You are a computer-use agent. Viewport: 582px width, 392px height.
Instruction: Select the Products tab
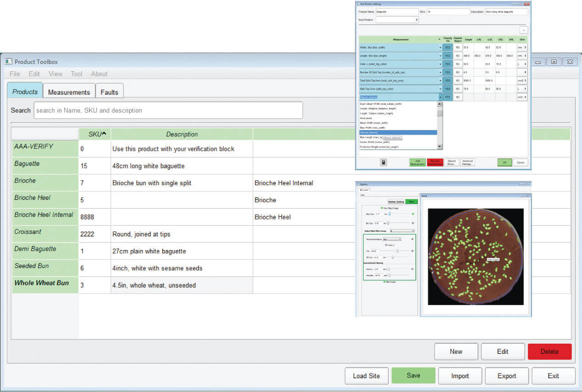point(25,91)
